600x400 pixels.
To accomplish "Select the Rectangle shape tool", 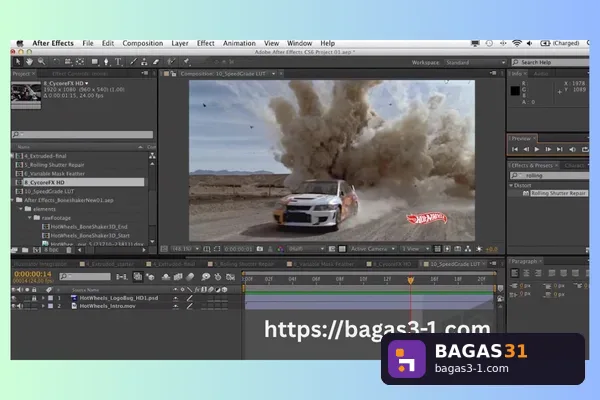I will pos(95,62).
